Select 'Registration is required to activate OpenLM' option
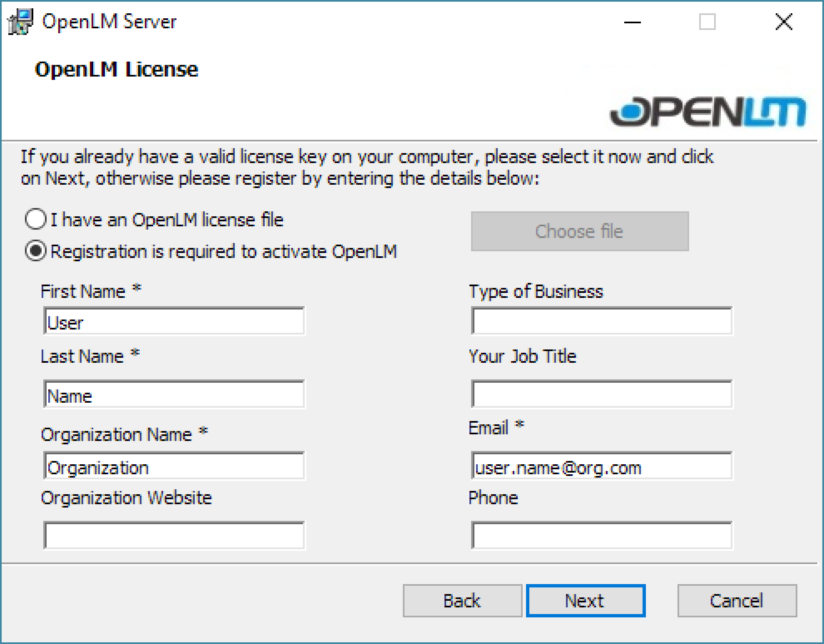Screen dimensions: 824x644 36,251
